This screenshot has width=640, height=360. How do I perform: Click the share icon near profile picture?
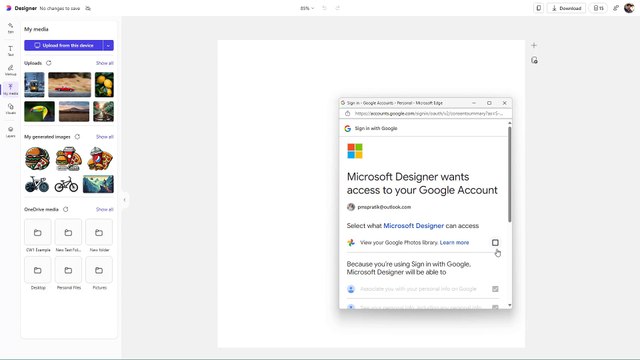pos(616,8)
